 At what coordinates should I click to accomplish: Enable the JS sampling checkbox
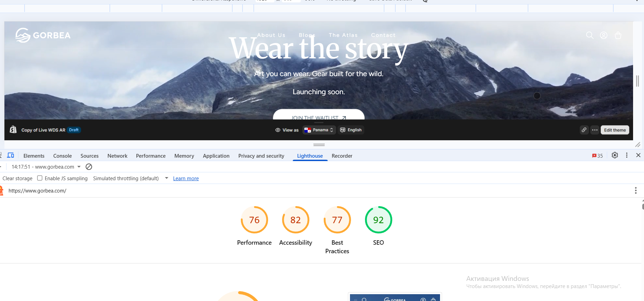pyautogui.click(x=40, y=178)
